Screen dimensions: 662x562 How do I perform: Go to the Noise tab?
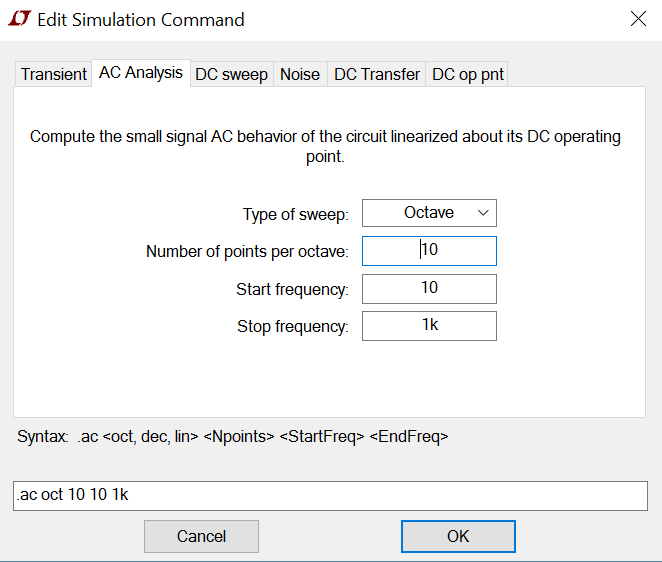[x=300, y=74]
